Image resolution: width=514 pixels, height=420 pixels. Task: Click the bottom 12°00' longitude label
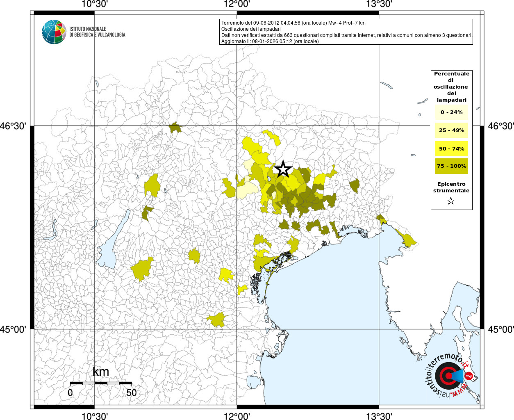click(237, 416)
